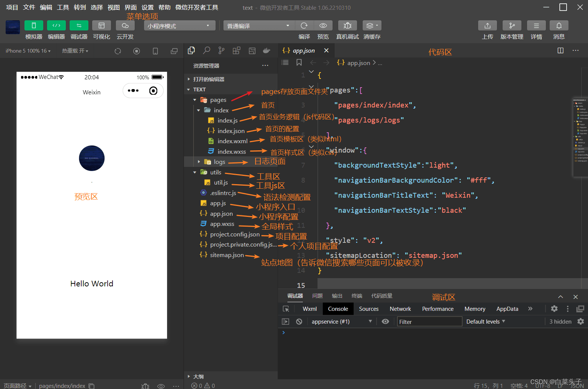Screen dimensions: 588x389
Task: Open the 工具 menu
Action: click(63, 8)
